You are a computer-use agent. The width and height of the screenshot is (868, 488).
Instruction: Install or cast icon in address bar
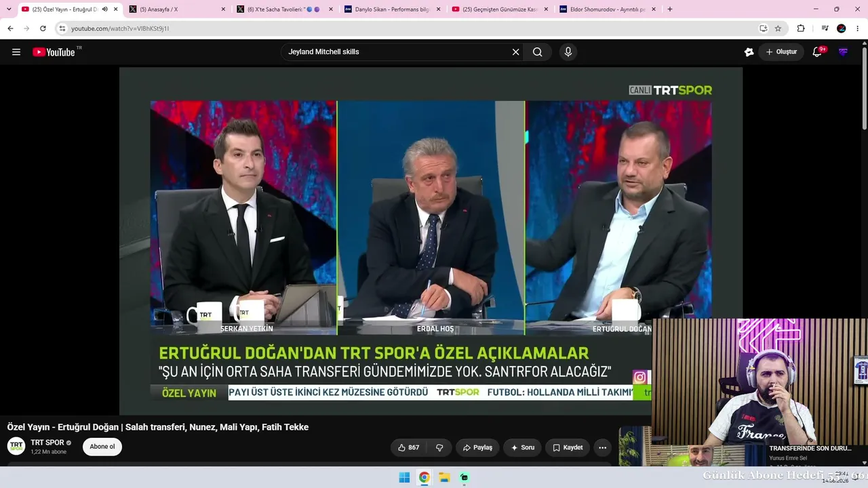764,28
